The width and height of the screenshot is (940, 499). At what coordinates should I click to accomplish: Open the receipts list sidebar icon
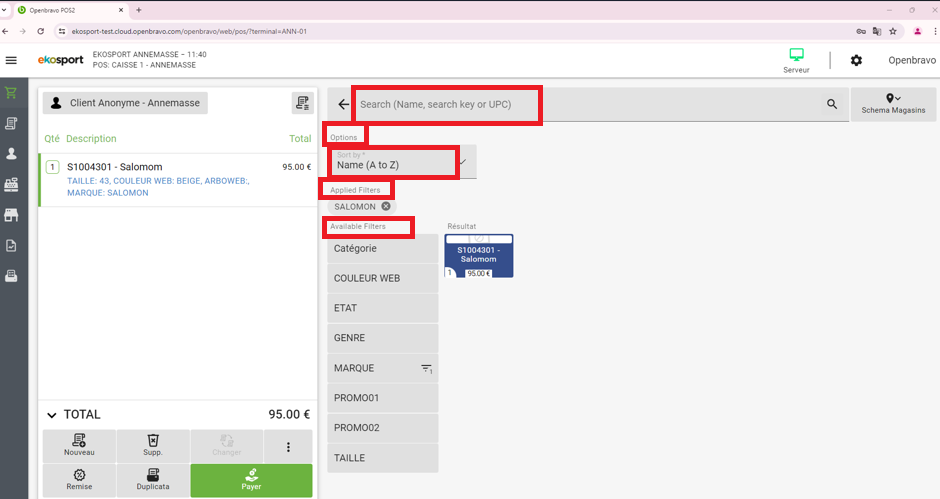(x=11, y=124)
